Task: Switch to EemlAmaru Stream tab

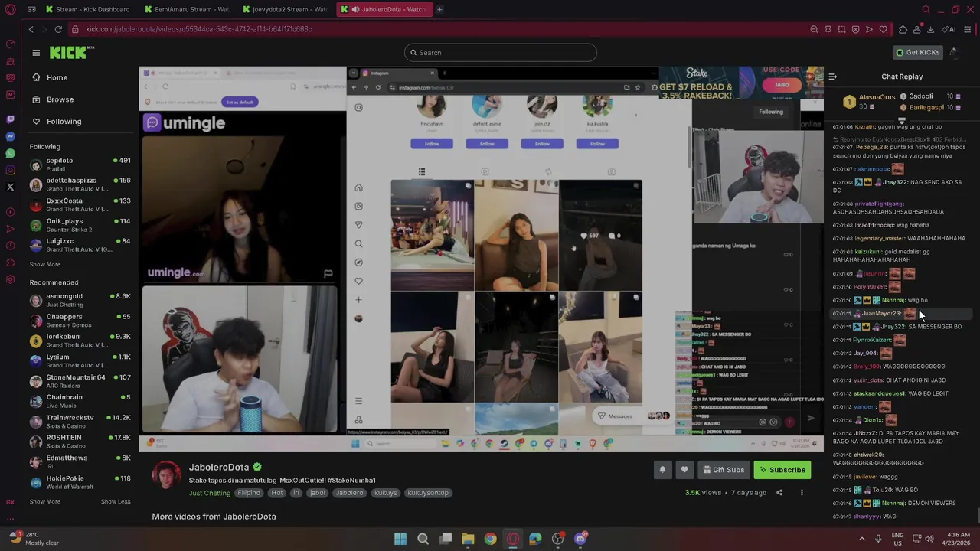Action: tap(186, 9)
